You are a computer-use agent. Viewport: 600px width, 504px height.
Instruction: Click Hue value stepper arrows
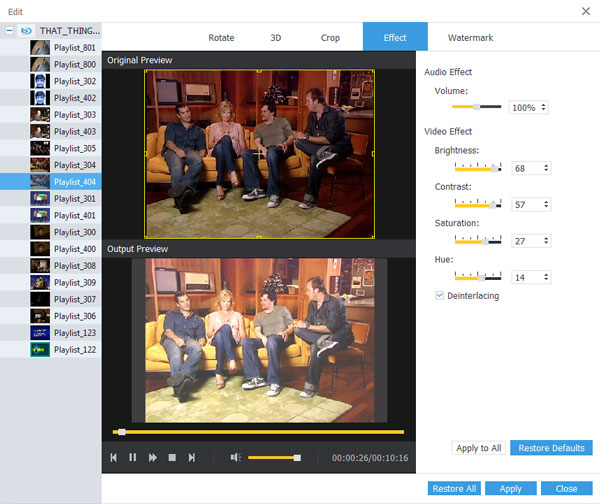click(546, 277)
